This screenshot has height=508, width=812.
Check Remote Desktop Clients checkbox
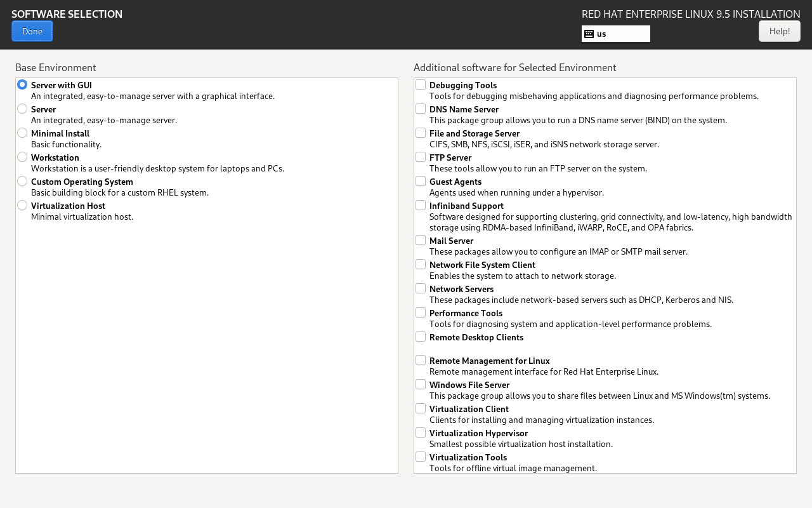[x=421, y=337]
